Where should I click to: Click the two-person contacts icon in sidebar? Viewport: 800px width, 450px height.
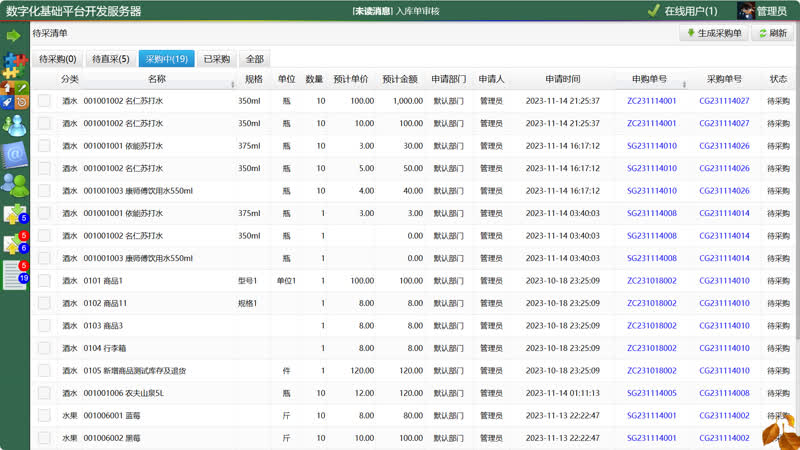(14, 184)
